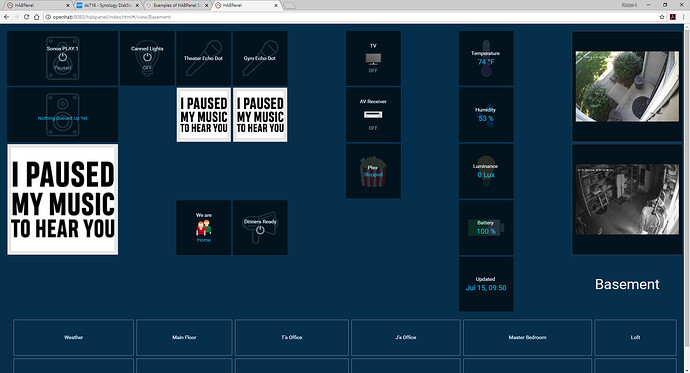Image resolution: width=690 pixels, height=373 pixels.
Task: Switch to the first HABPanel browser tab
Action: click(36, 5)
